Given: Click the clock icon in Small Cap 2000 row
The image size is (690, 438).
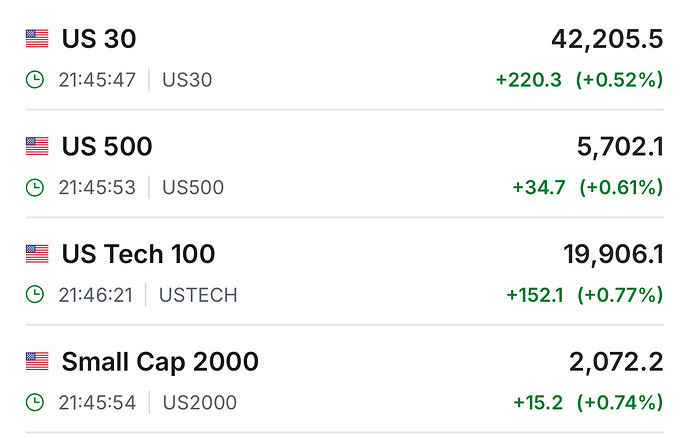Looking at the screenshot, I should (x=36, y=402).
